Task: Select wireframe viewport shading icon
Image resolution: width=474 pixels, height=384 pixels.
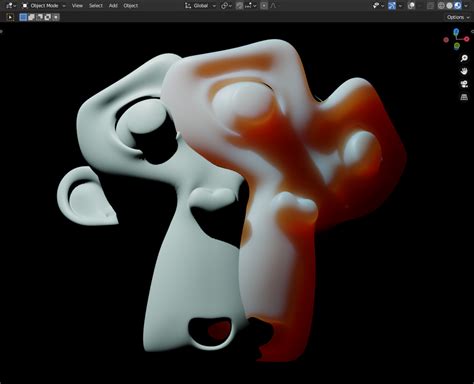Action: coord(441,6)
